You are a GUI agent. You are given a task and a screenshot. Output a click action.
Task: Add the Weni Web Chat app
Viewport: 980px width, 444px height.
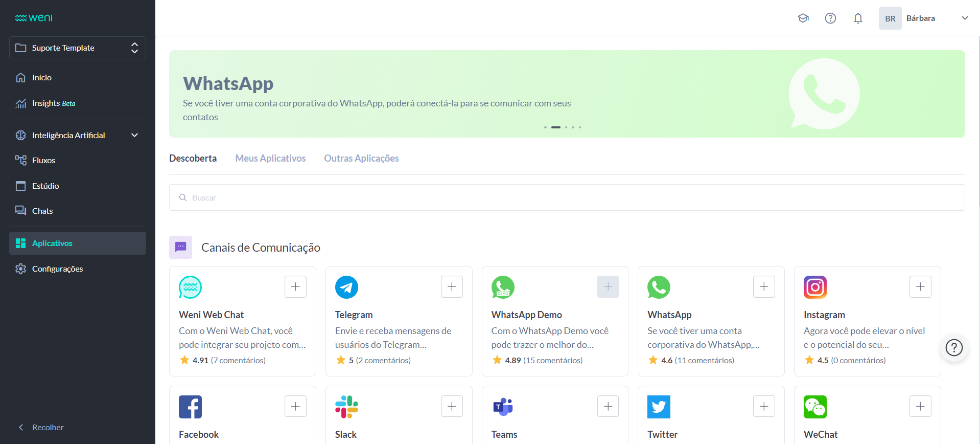click(x=295, y=286)
